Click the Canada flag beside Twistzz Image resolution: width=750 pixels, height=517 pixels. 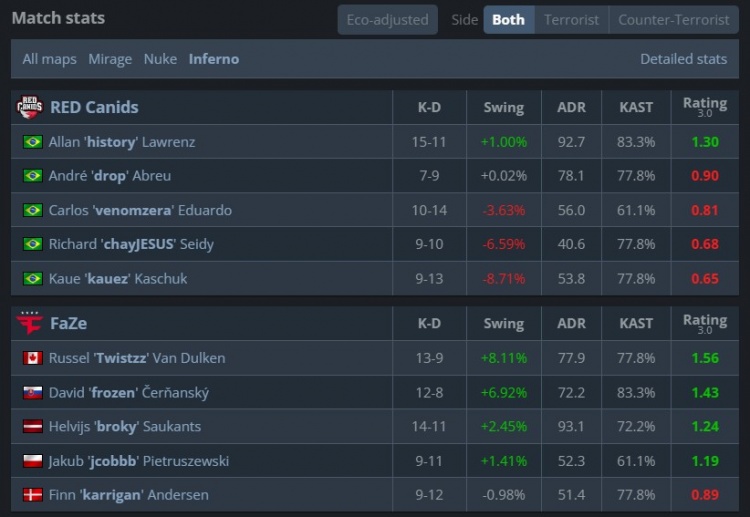[32, 358]
